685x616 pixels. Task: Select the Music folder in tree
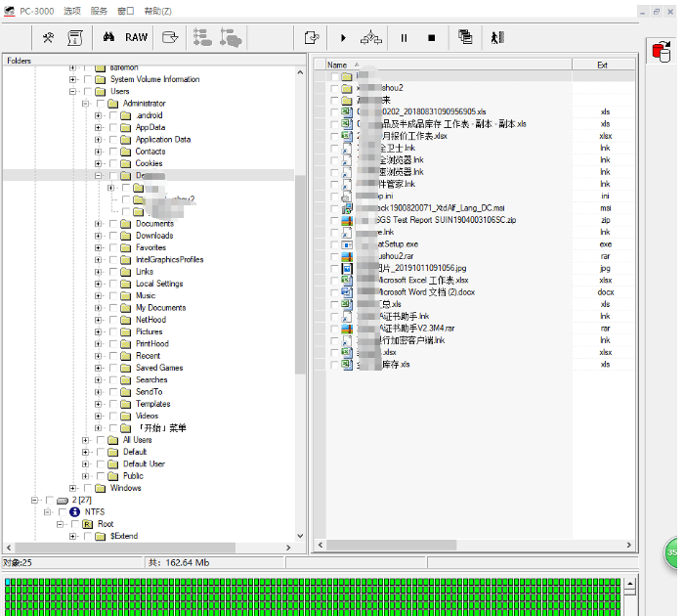146,295
